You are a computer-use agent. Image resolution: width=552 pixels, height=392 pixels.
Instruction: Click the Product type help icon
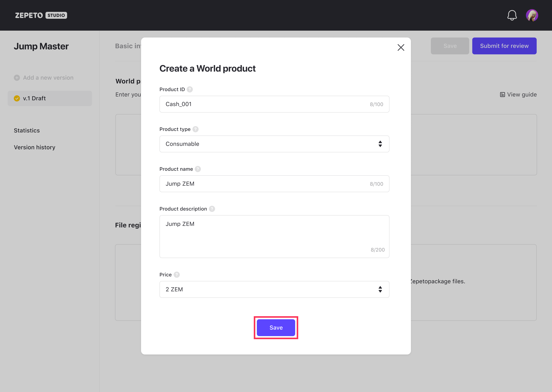[x=195, y=129]
